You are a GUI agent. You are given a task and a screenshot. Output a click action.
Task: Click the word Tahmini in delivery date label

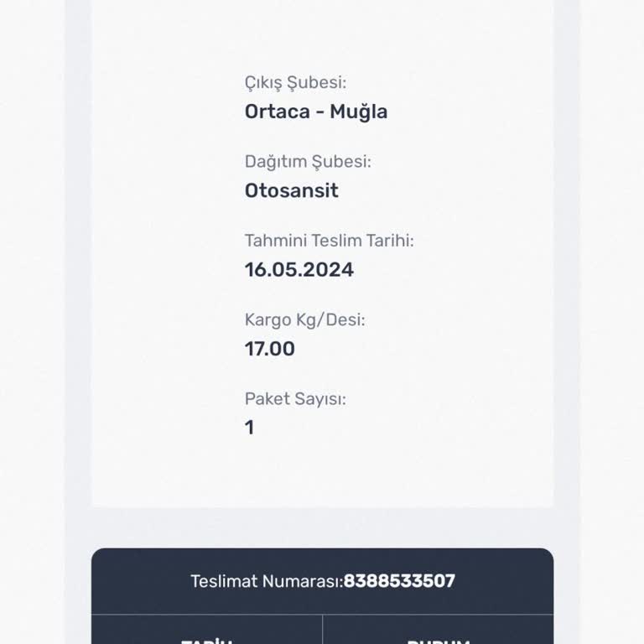point(276,241)
